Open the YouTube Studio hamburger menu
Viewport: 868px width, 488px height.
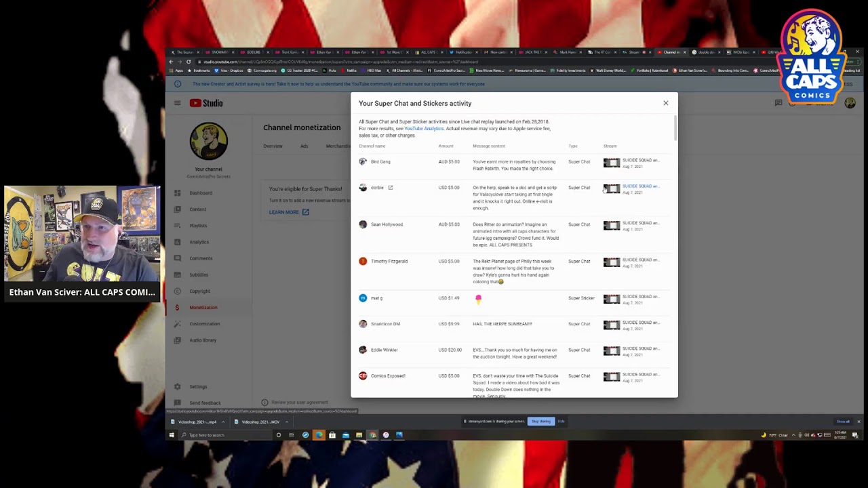click(177, 103)
